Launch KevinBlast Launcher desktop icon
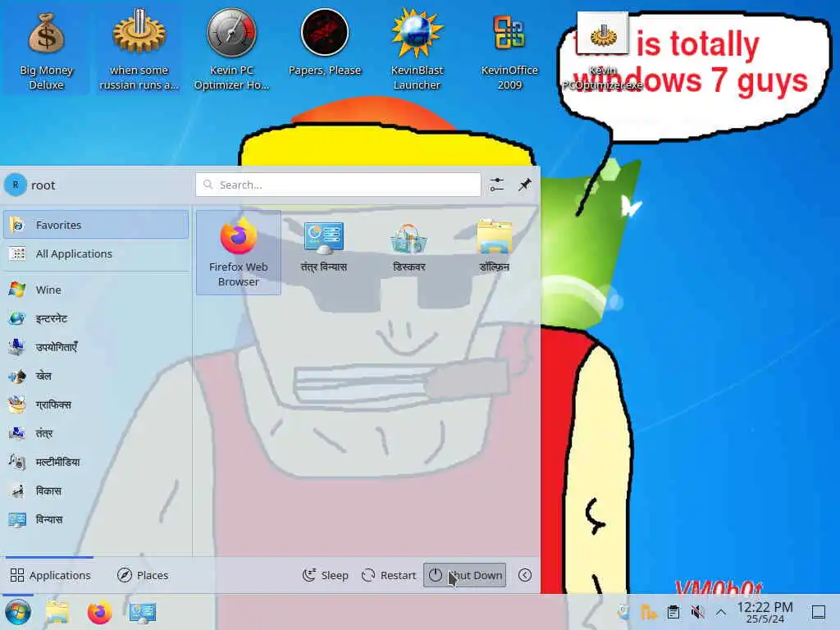Screen dimensions: 840x630 (x=417, y=51)
